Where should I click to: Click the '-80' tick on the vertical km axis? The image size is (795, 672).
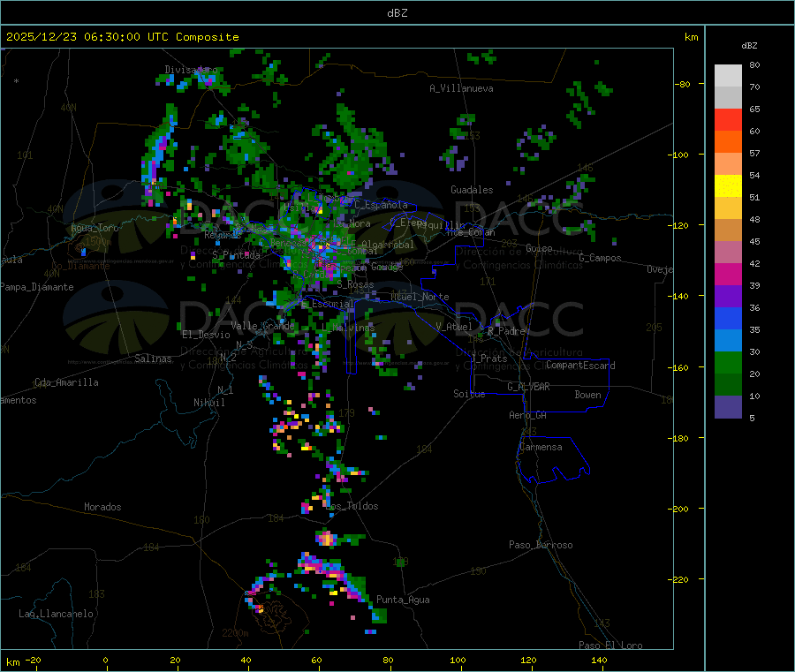(682, 84)
